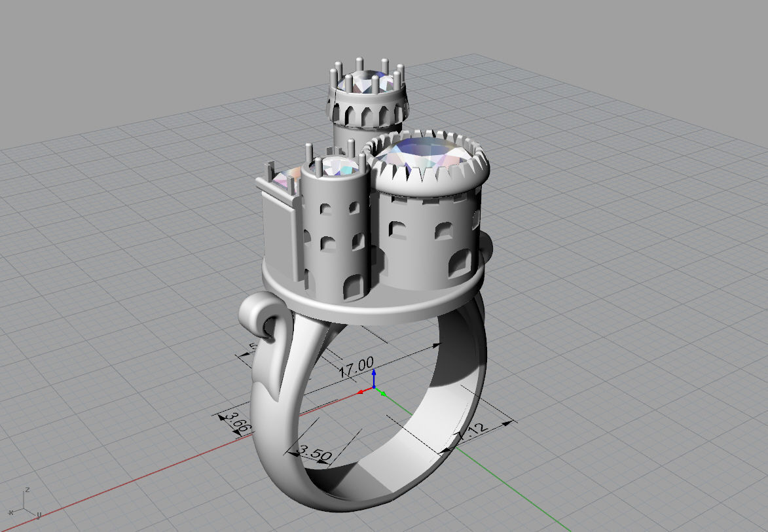Select the "3.66" dimension annotation
Image resolution: width=768 pixels, height=532 pixels.
tap(238, 423)
